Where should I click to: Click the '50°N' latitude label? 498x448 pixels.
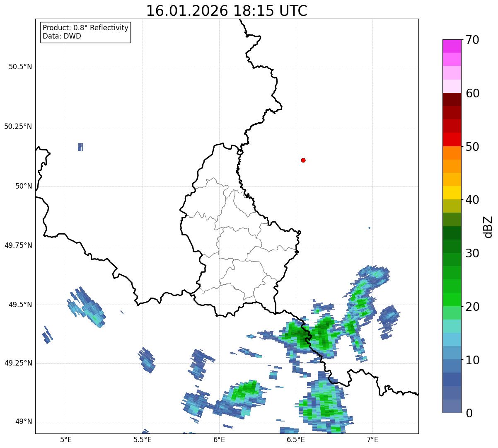24,186
